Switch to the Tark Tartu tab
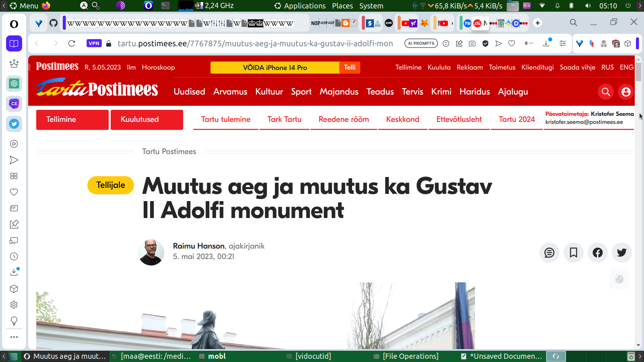The image size is (644, 362). pos(285,119)
